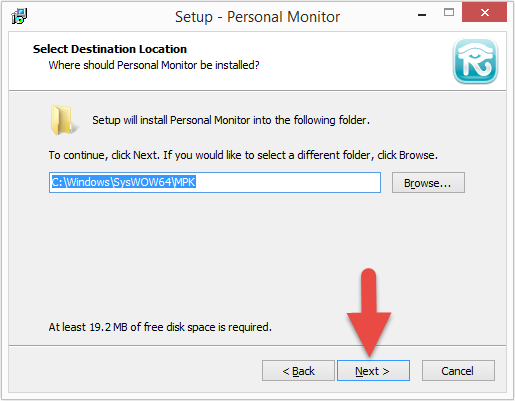Open the Browse folder dialog
The height and width of the screenshot is (401, 515).
tap(428, 183)
